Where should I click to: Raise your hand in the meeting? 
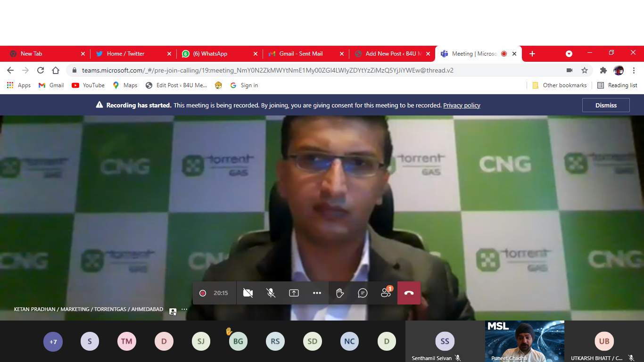[x=340, y=293]
